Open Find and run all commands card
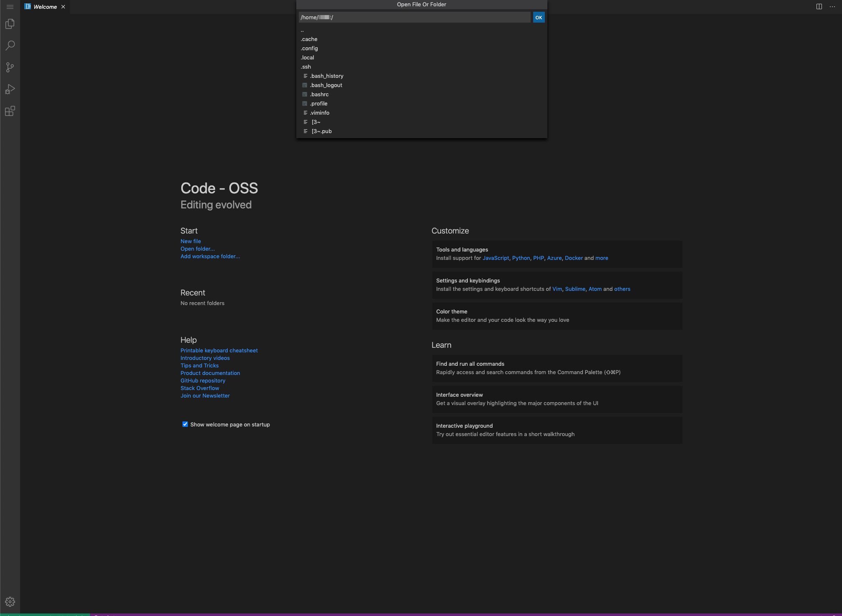This screenshot has width=842, height=616. [x=557, y=368]
